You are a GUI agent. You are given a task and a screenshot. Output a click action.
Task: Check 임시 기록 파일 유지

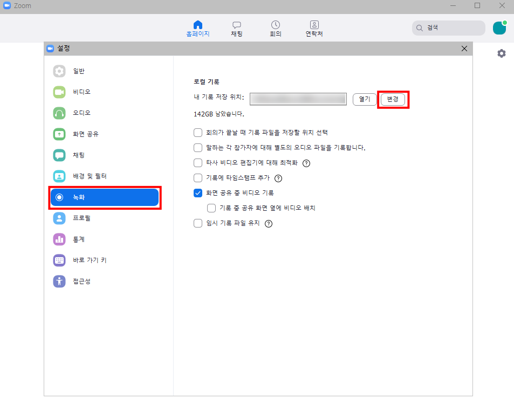coord(198,223)
